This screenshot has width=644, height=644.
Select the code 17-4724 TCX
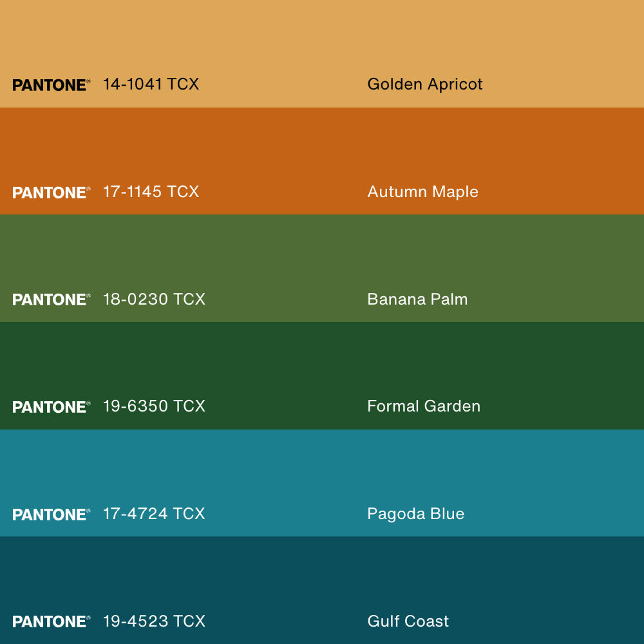click(x=154, y=513)
